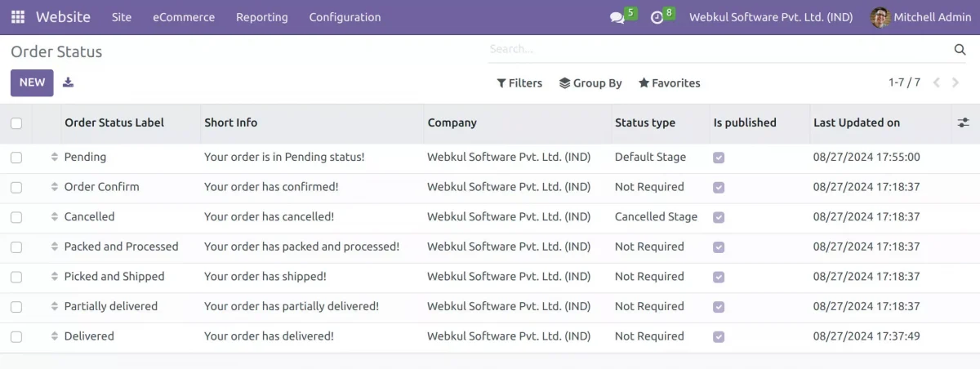980x369 pixels.
Task: Click the download export icon
Action: [x=68, y=82]
